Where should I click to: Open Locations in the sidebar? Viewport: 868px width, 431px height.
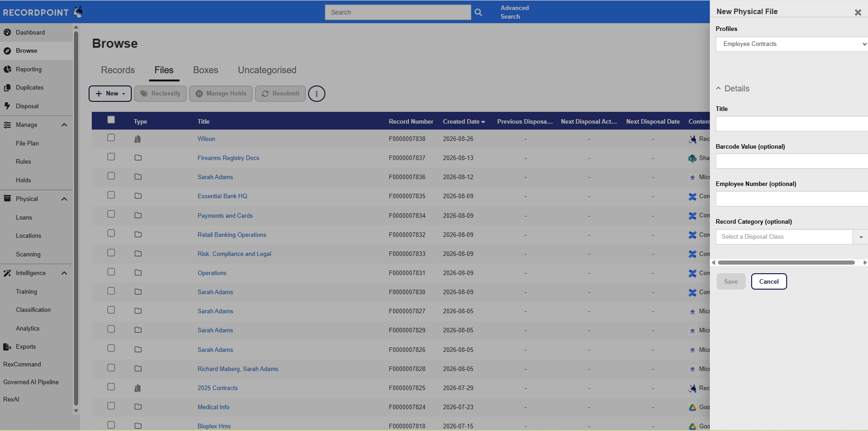tap(28, 236)
